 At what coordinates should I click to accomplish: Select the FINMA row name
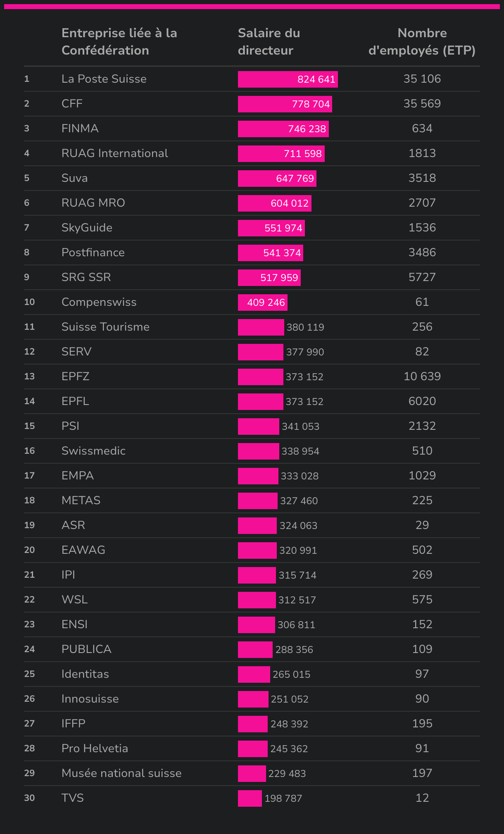pos(80,129)
